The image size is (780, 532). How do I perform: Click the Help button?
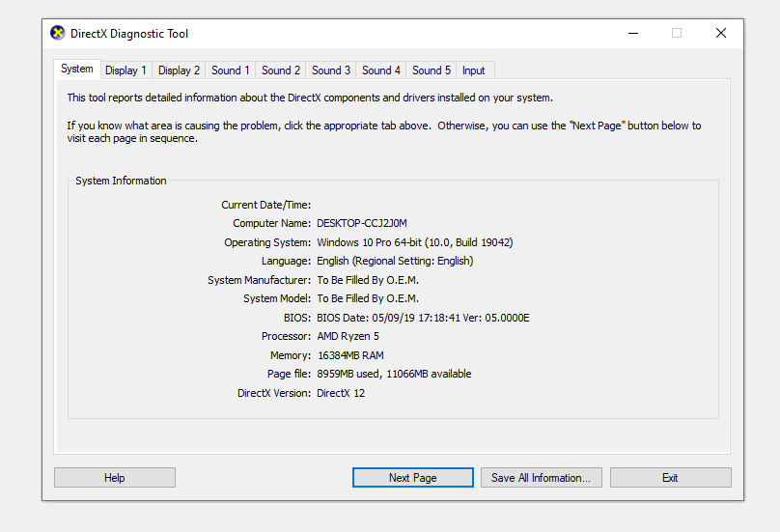pyautogui.click(x=115, y=478)
